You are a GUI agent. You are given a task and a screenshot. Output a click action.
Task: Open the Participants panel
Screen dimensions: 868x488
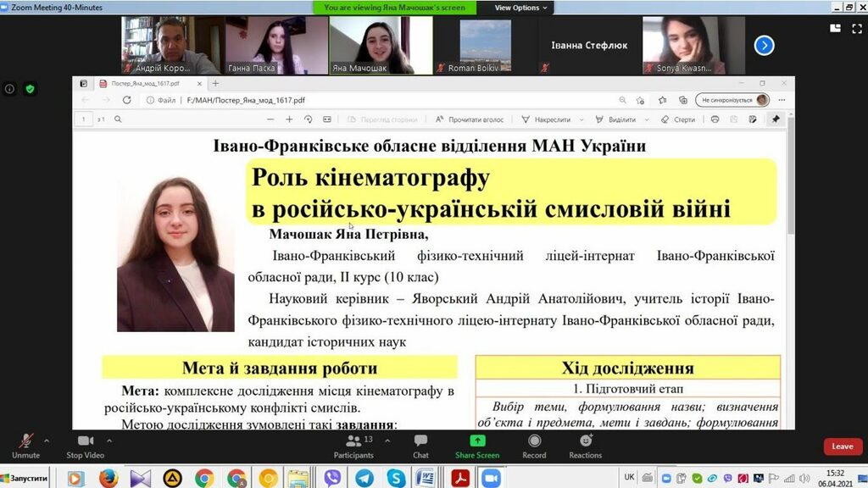pos(353,446)
